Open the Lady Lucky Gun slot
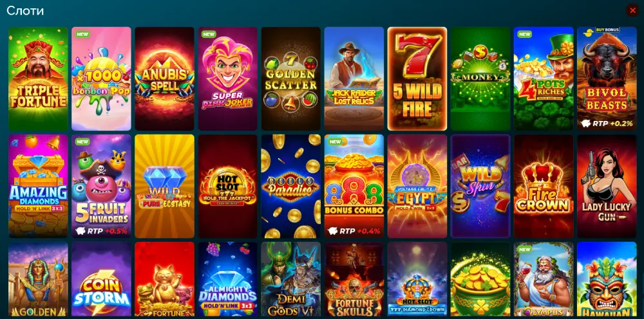The width and height of the screenshot is (644, 319). [x=607, y=186]
